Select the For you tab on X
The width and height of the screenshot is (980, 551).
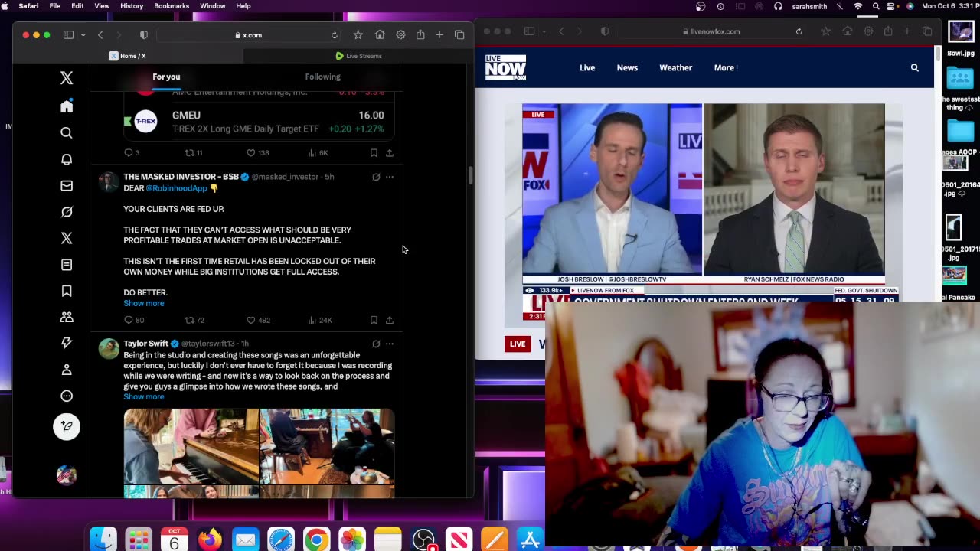(166, 77)
